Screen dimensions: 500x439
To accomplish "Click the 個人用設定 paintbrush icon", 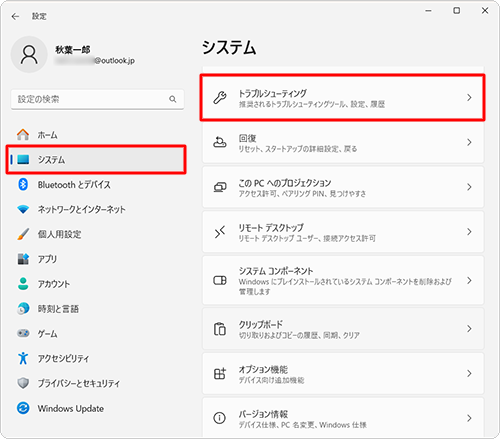I will [x=23, y=234].
